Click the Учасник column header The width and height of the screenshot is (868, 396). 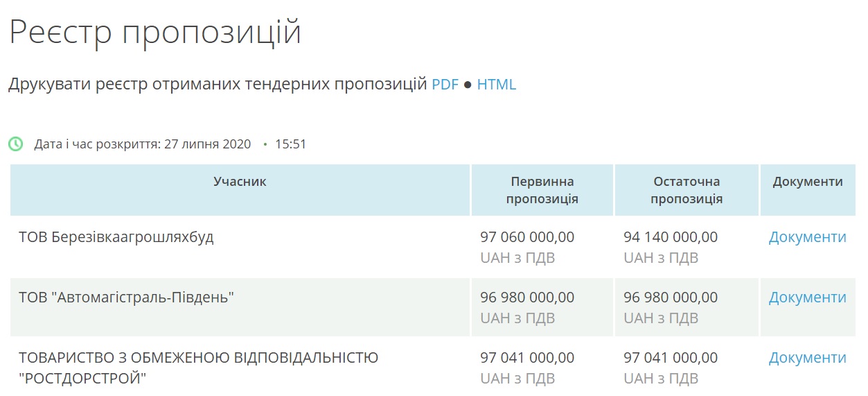(240, 182)
